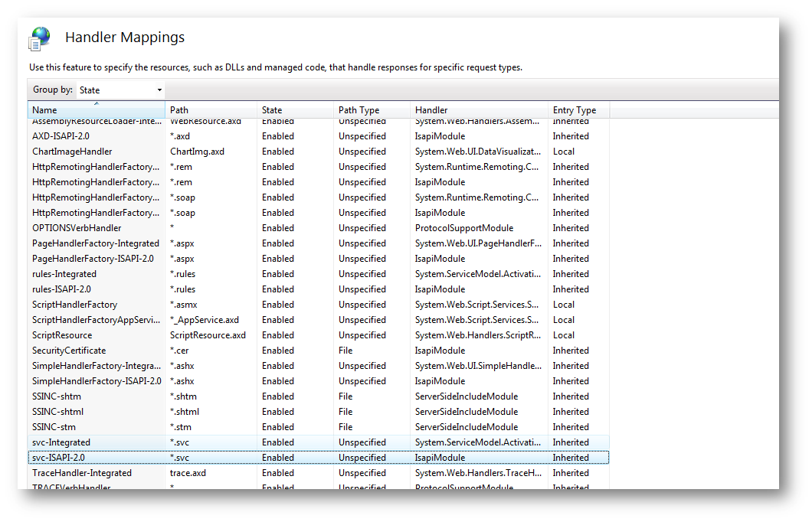Viewport: 812px width, 522px height.
Task: Select the *.soap row handled by System.Runtime.Remoting
Action: (319, 197)
